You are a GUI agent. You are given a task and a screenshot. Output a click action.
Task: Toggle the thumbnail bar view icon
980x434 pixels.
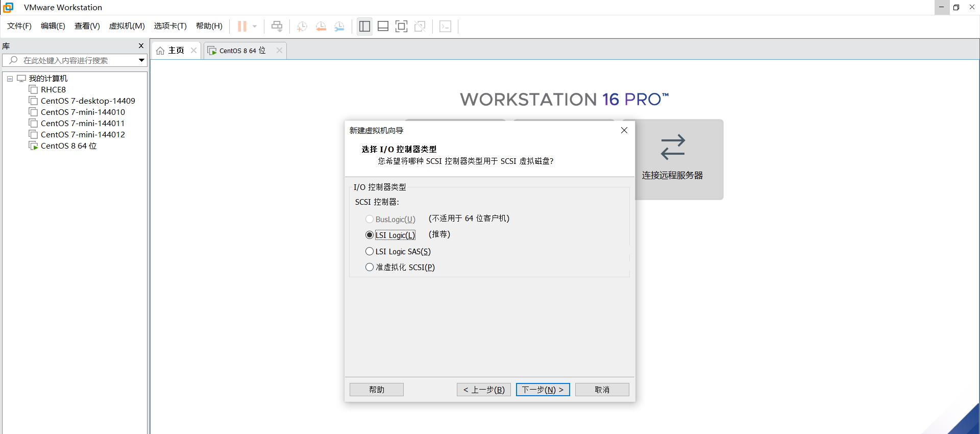383,26
